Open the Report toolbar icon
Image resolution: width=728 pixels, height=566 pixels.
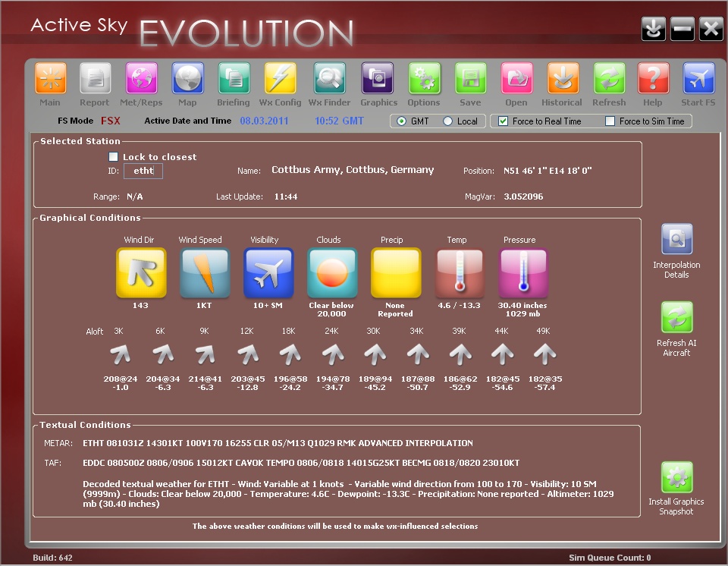click(96, 78)
